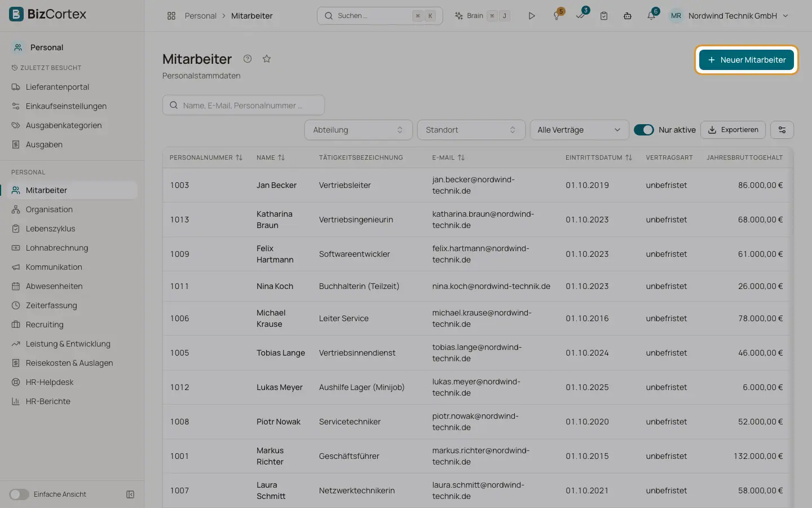This screenshot has width=812, height=508.
Task: Click the Exportieren button
Action: [733, 130]
